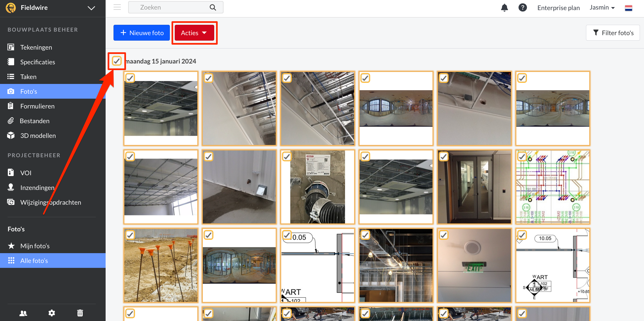Change language via Dutch flag icon
The image size is (644, 321).
click(x=628, y=8)
